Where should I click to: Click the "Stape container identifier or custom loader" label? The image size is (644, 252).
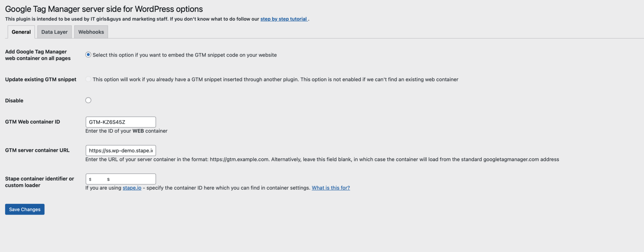(39, 182)
